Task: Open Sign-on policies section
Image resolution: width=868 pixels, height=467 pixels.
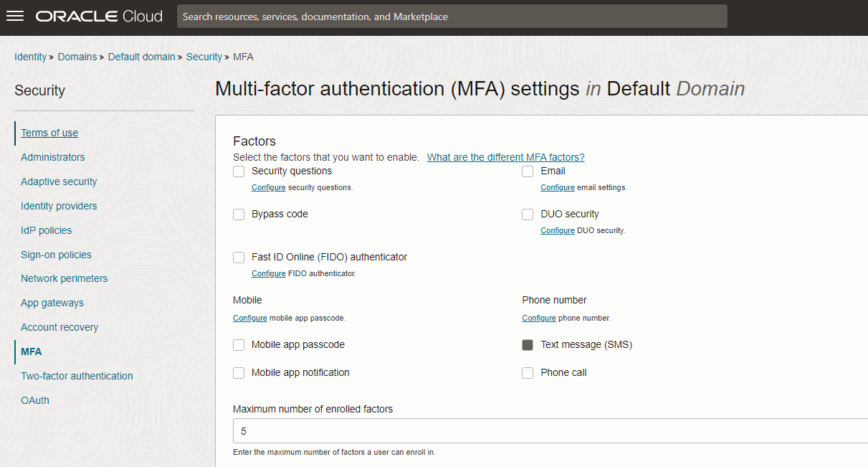Action: (56, 255)
